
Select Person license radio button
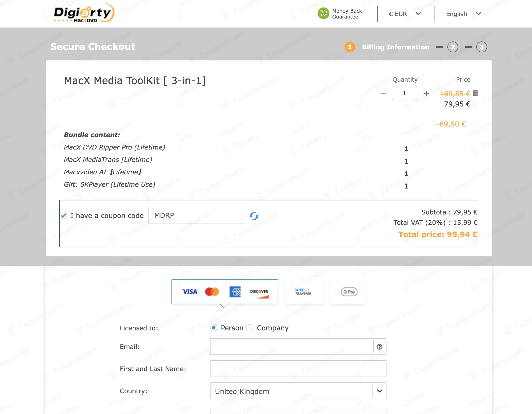[214, 328]
